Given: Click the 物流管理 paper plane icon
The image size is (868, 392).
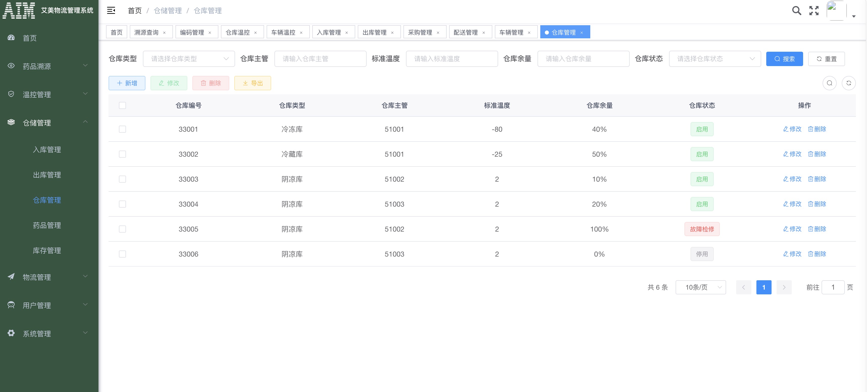Looking at the screenshot, I should [x=11, y=276].
